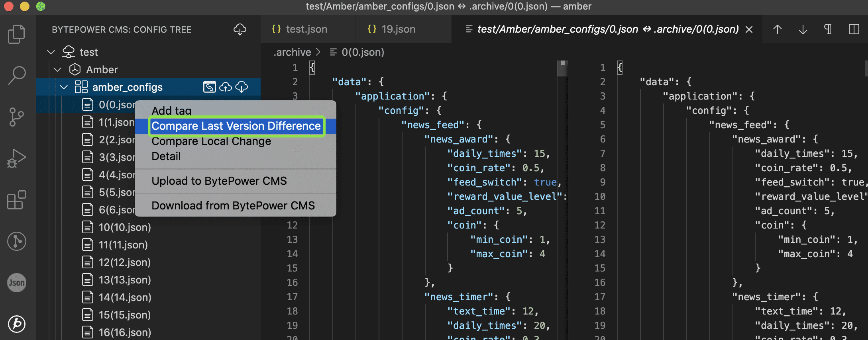Viewport: 868px width, 340px height.
Task: Go to next change with down arrow
Action: pos(803,29)
